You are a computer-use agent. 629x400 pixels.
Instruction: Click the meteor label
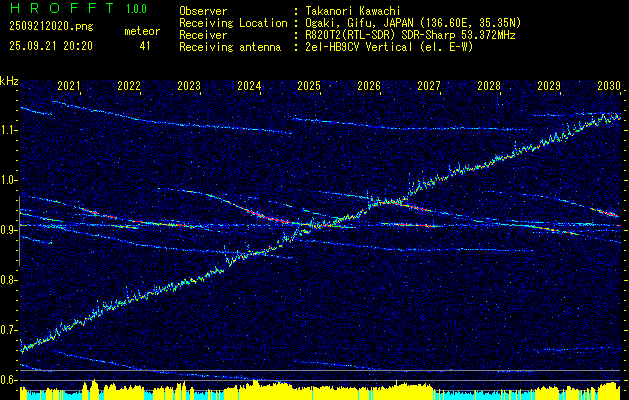click(142, 31)
